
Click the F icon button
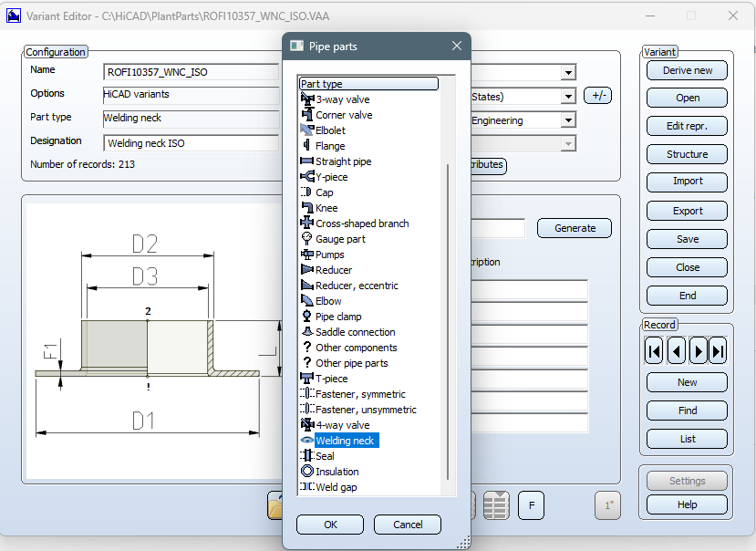point(531,504)
